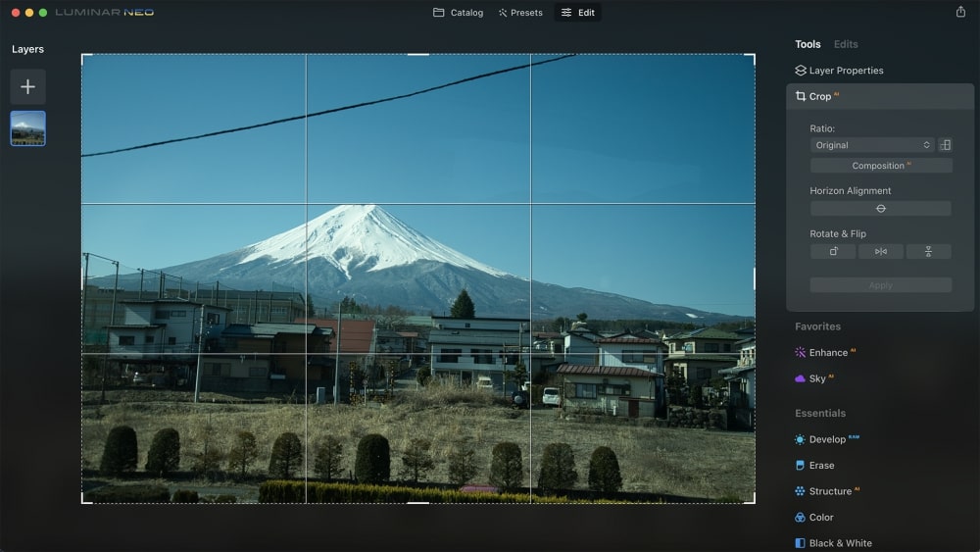Open the Ratio dropdown set to Original
The width and height of the screenshot is (980, 552).
tap(872, 145)
